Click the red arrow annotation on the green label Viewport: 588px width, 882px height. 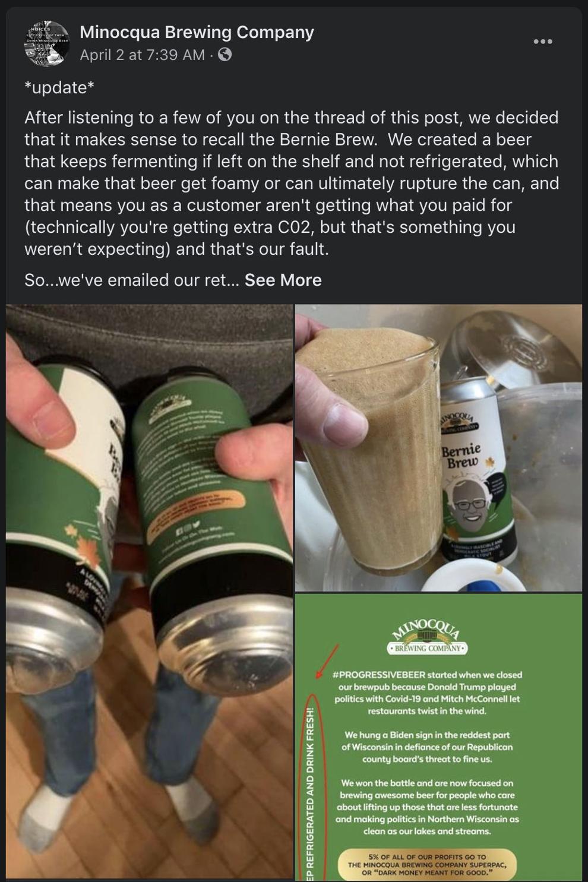pyautogui.click(x=328, y=661)
